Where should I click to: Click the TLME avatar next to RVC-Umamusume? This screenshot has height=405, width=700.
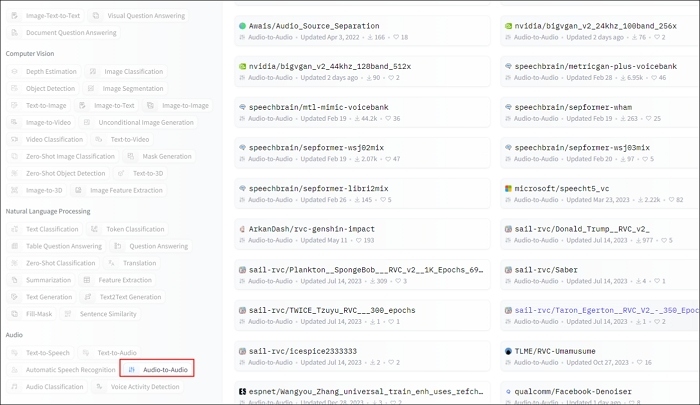click(509, 351)
